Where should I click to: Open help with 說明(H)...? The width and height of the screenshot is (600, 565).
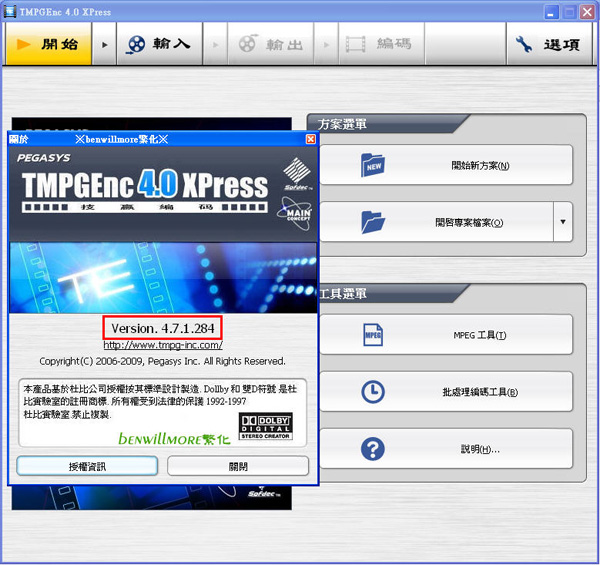click(446, 449)
